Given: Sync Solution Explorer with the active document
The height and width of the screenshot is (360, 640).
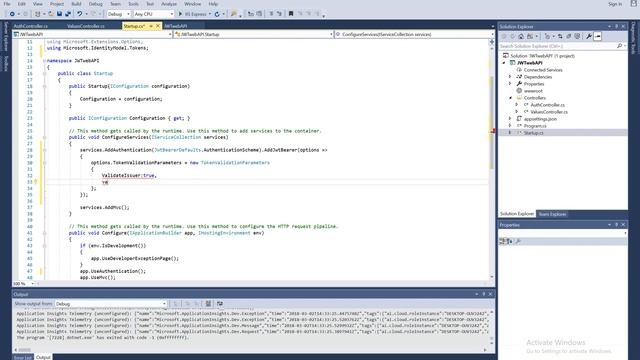Looking at the screenshot, I should click(560, 36).
